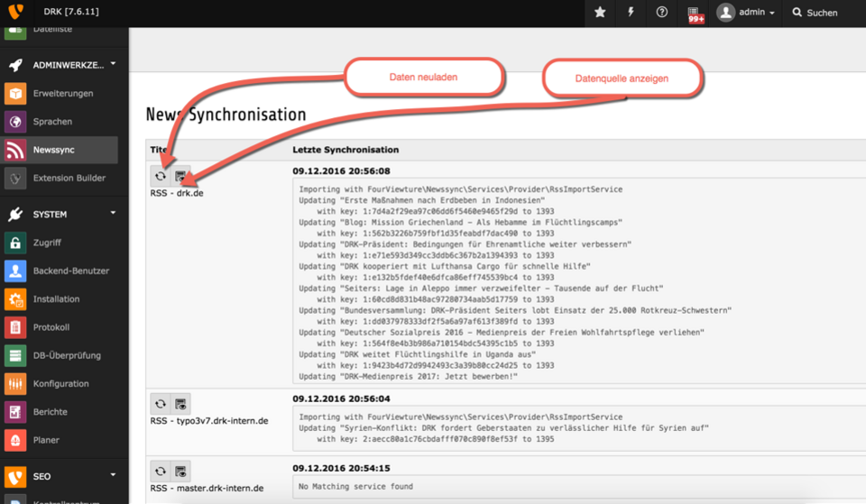Show data source for RSS - master.drk-intern.de
This screenshot has height=504, width=866.
[181, 472]
